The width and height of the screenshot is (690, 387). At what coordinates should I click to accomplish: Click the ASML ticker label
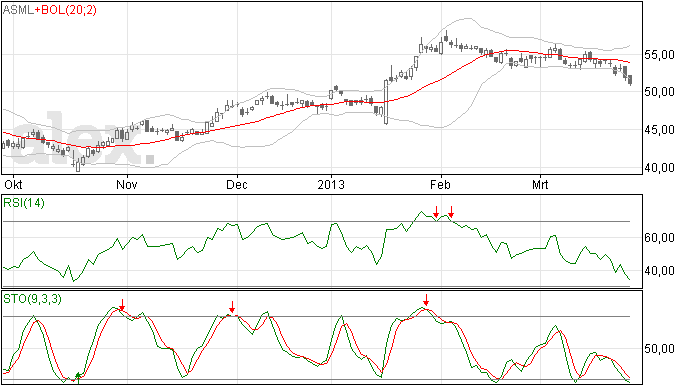point(18,10)
